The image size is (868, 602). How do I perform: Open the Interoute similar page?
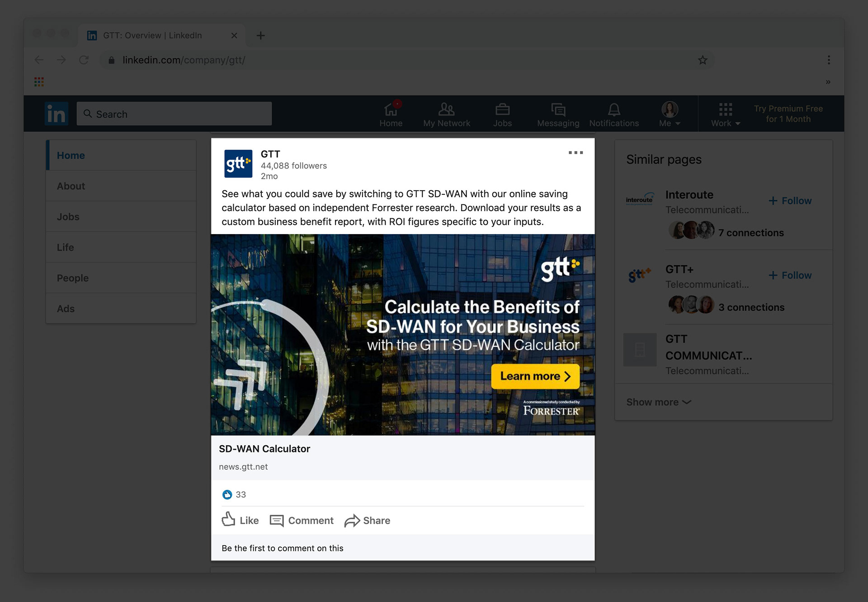pos(689,195)
